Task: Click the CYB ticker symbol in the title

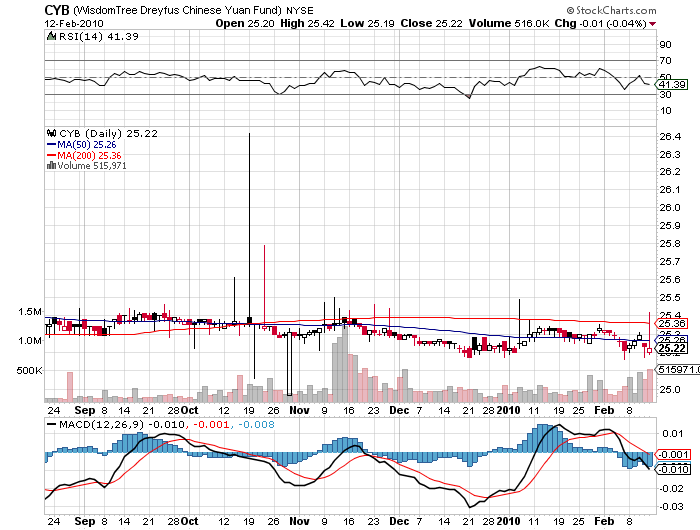Action: click(x=57, y=10)
